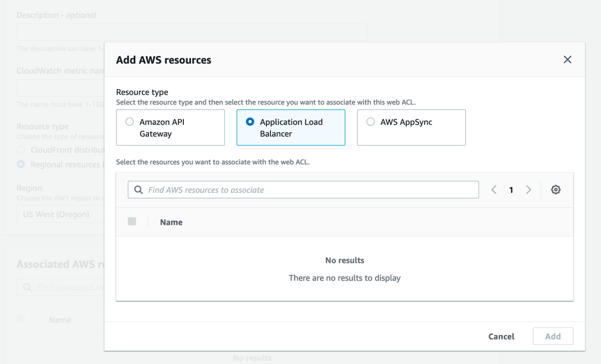Click the Name column header
601x364 pixels.
[x=171, y=222]
